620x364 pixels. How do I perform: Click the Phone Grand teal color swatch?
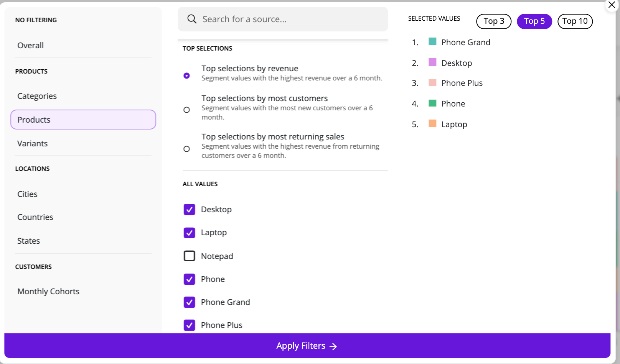pyautogui.click(x=432, y=42)
